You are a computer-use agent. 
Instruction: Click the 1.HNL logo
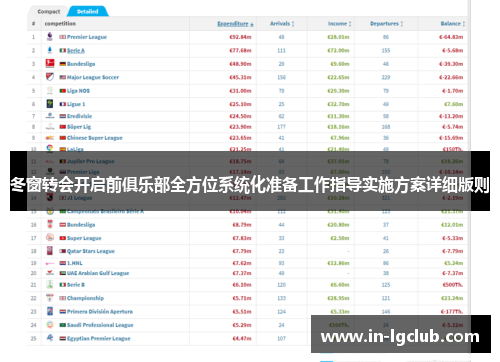[x=50, y=263]
